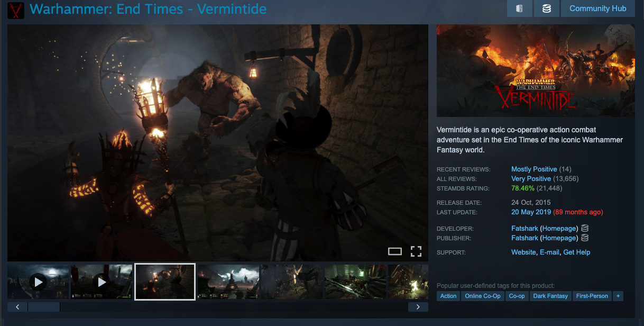Expand more tags with plus button
This screenshot has height=326, width=644.
point(618,296)
